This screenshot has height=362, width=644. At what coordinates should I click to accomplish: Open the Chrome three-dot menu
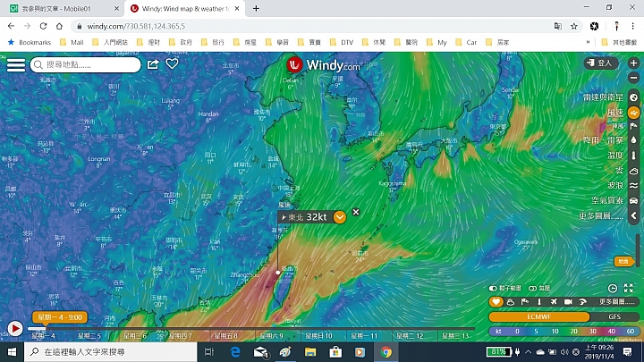pos(633,26)
